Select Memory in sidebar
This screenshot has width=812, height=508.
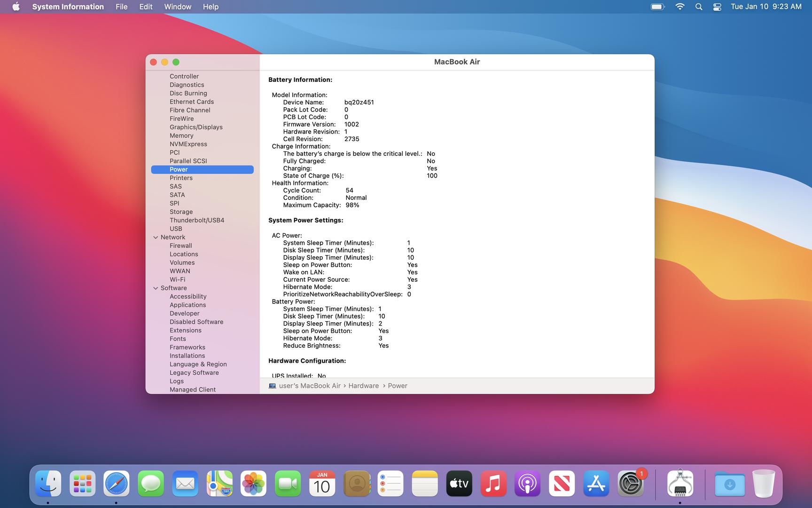point(181,135)
